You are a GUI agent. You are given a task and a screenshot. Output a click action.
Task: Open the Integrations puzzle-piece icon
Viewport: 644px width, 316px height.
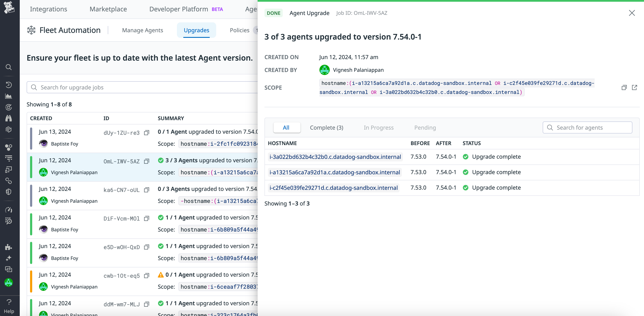click(9, 247)
